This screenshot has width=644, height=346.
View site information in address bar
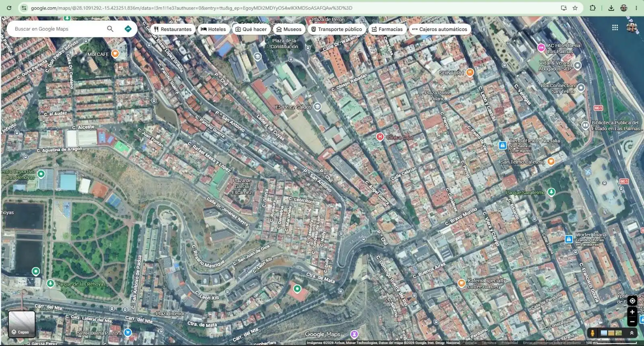point(24,8)
